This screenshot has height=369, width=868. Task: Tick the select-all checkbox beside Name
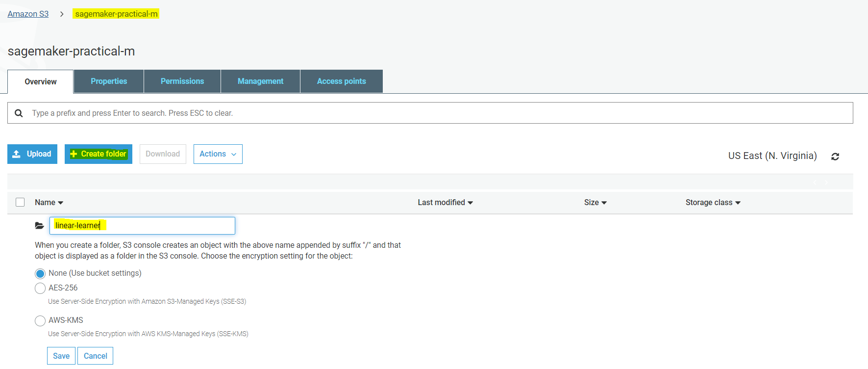click(20, 202)
